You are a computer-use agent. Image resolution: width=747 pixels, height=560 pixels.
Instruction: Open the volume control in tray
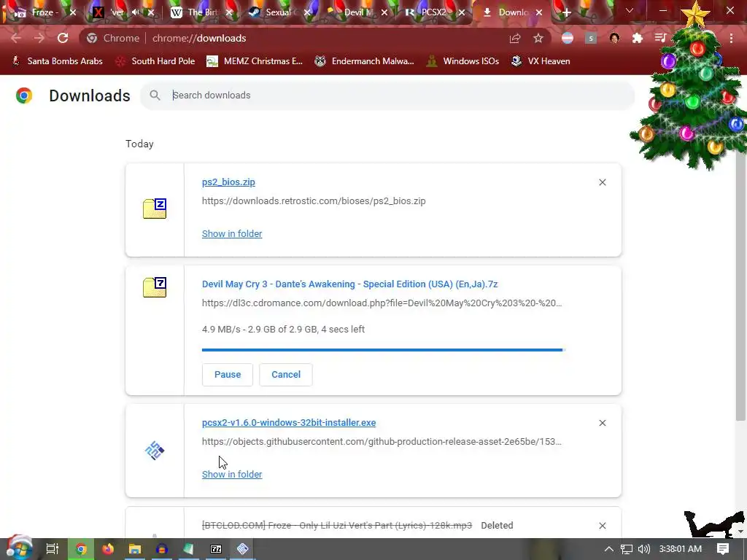(x=643, y=549)
